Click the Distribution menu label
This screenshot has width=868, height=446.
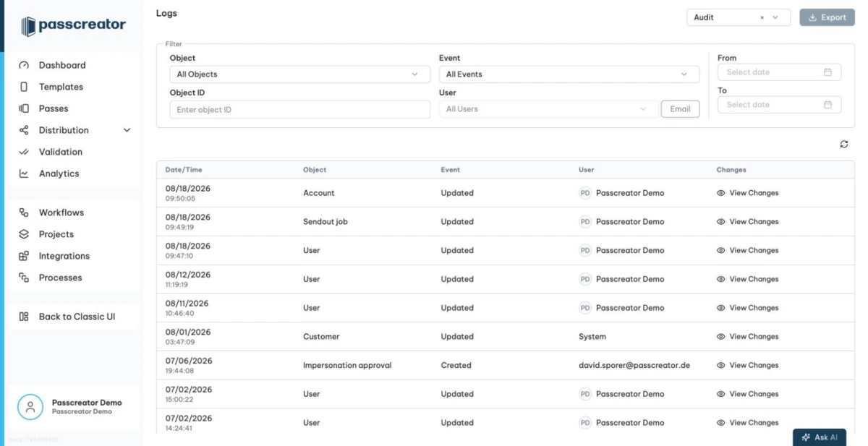pyautogui.click(x=64, y=130)
